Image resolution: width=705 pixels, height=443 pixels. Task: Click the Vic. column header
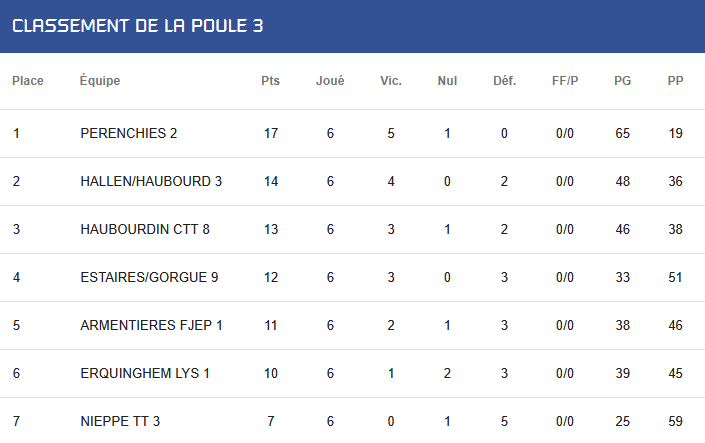[391, 81]
